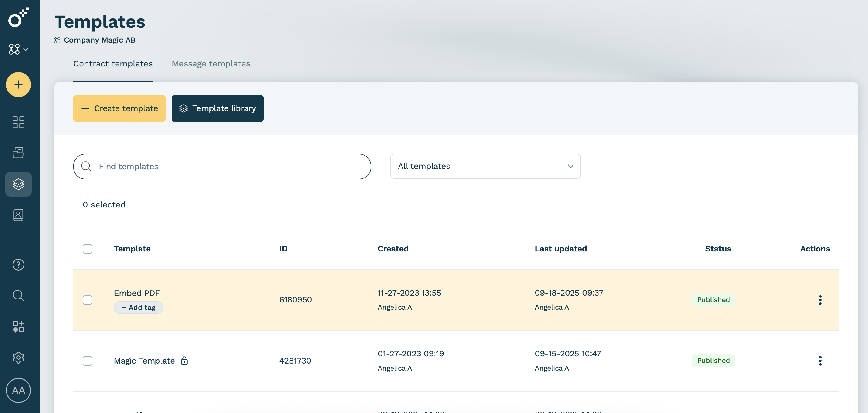Click the last updated date 09-15-2025 10:47
The image size is (868, 413).
click(568, 354)
